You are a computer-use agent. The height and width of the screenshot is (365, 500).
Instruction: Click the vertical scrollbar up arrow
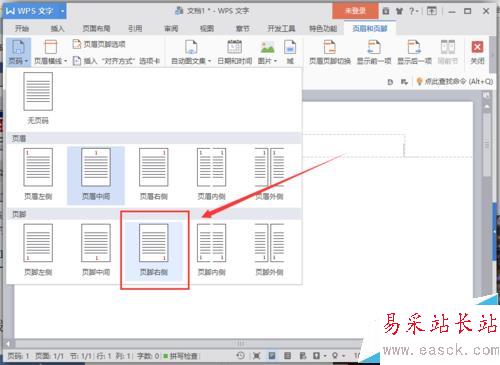click(x=487, y=107)
